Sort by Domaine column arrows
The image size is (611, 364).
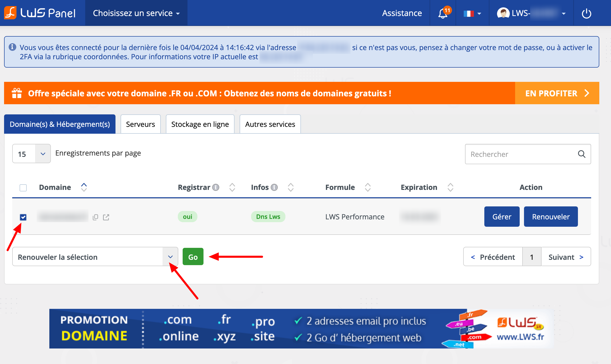(x=84, y=187)
